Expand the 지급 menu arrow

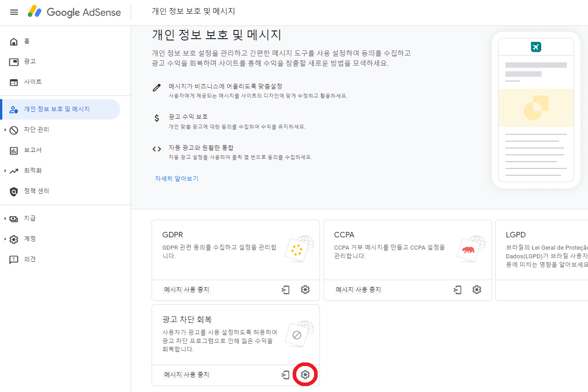(5, 219)
